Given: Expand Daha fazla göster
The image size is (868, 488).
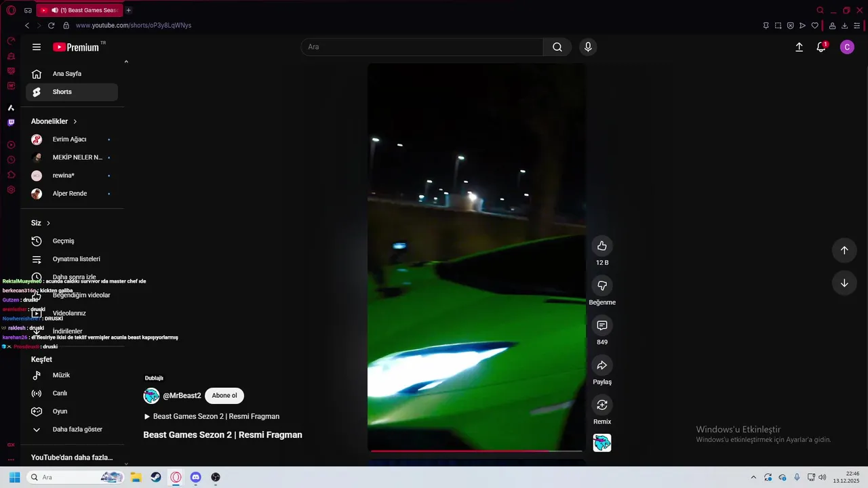Looking at the screenshot, I should coord(72,430).
